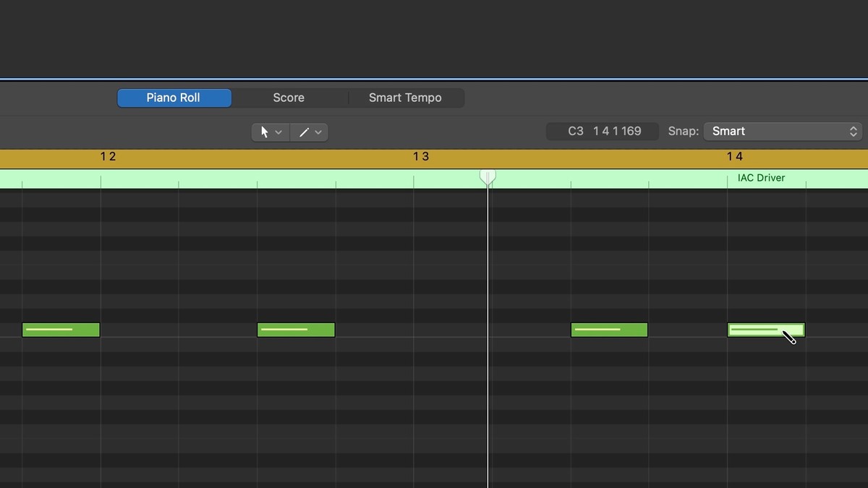Expand the pencil tool menu chevron
The image size is (868, 488).
pos(318,132)
